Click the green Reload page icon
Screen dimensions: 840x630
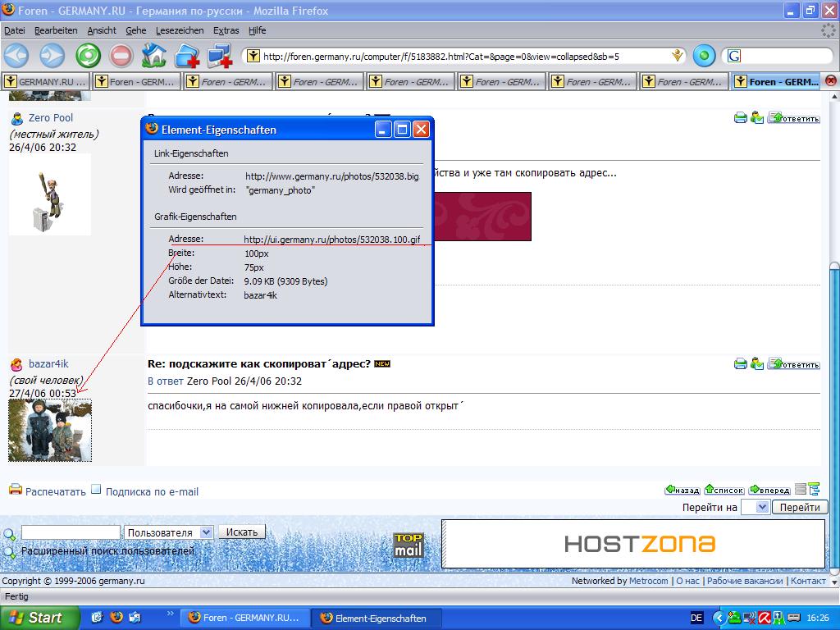pyautogui.click(x=88, y=56)
